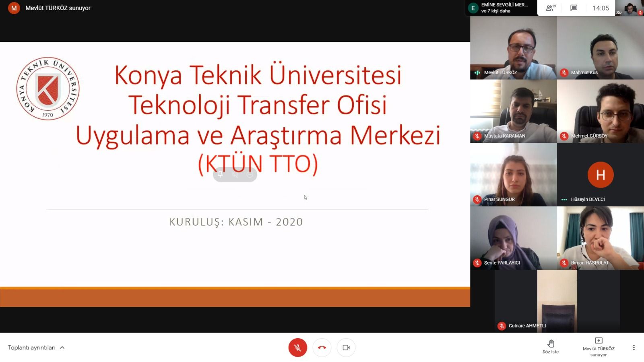The image size is (644, 362).
Task: Click 'Mevlüt TÜRKÖZ sunuyor' banner text top left
Action: [x=58, y=8]
